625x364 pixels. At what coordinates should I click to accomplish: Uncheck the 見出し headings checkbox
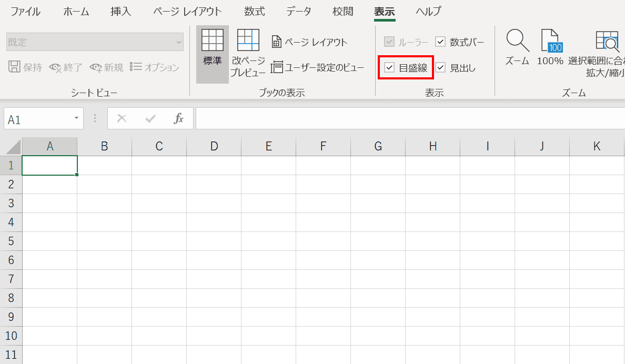tap(440, 67)
